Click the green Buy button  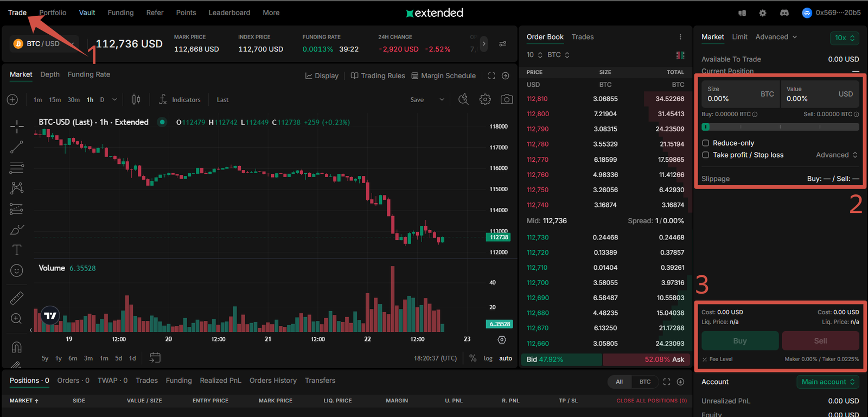740,341
